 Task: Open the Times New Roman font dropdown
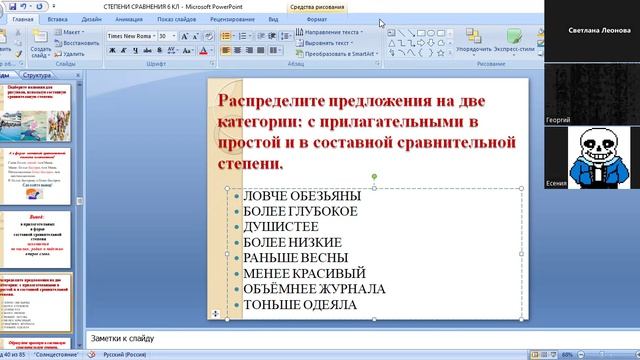pos(154,36)
